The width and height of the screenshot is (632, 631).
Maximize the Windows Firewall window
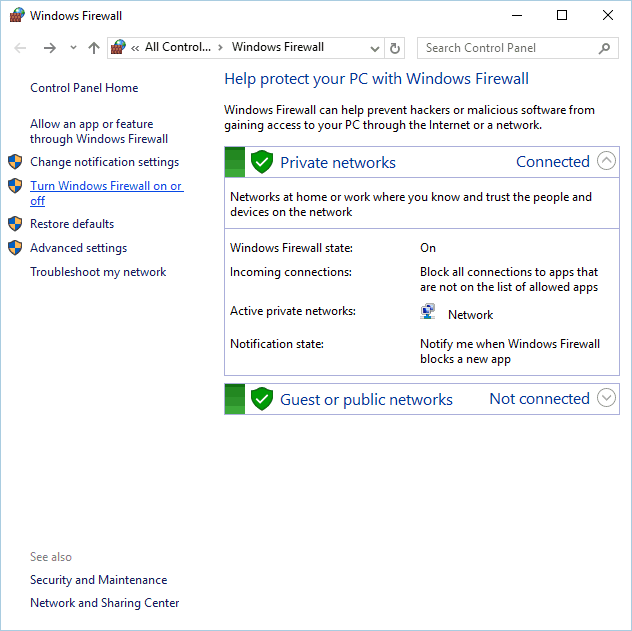pyautogui.click(x=562, y=15)
